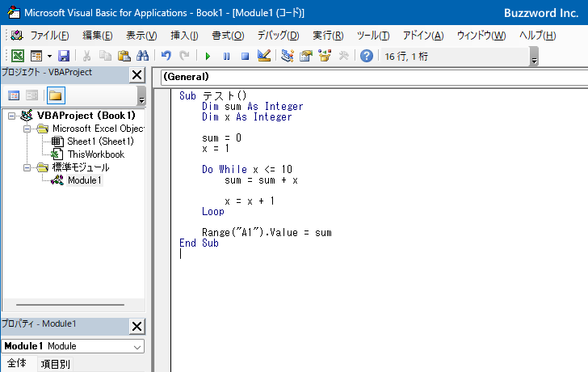Image resolution: width=588 pixels, height=372 pixels.
Task: Open the 編集(E) menu
Action: (x=98, y=36)
